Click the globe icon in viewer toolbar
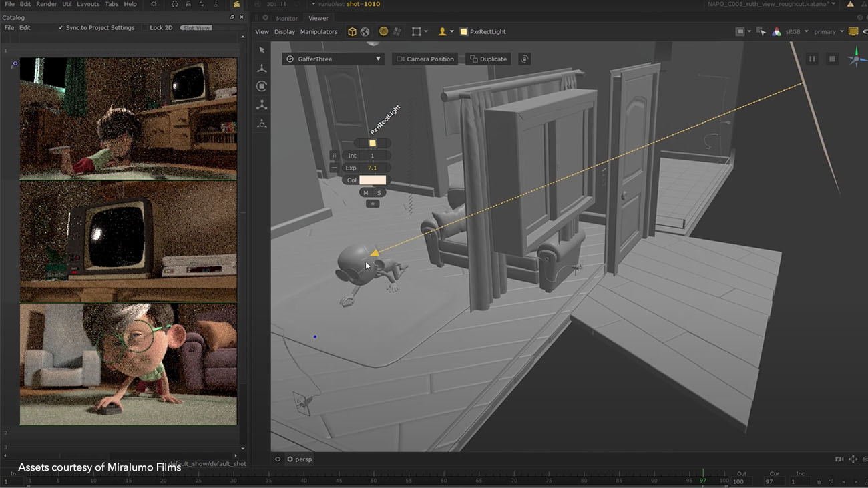 (x=365, y=31)
